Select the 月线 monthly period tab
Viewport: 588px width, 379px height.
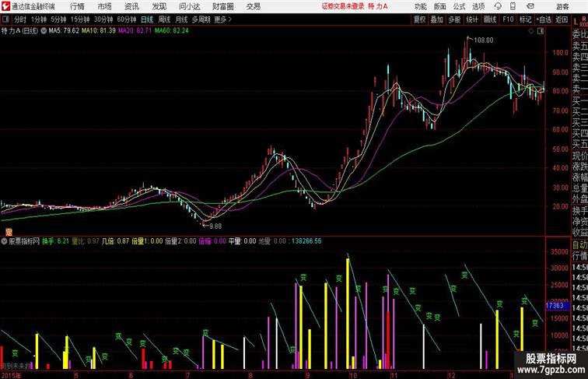[x=181, y=19]
